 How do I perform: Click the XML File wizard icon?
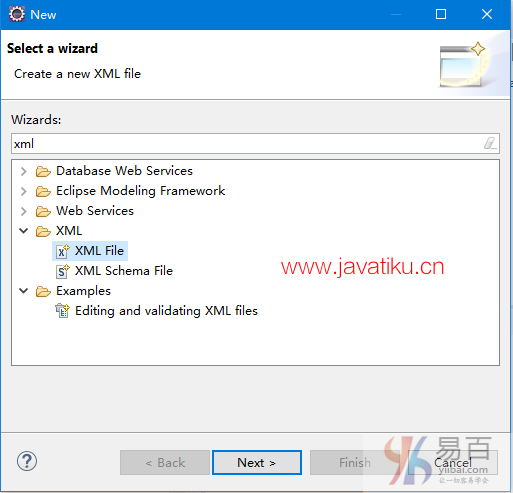(62, 251)
